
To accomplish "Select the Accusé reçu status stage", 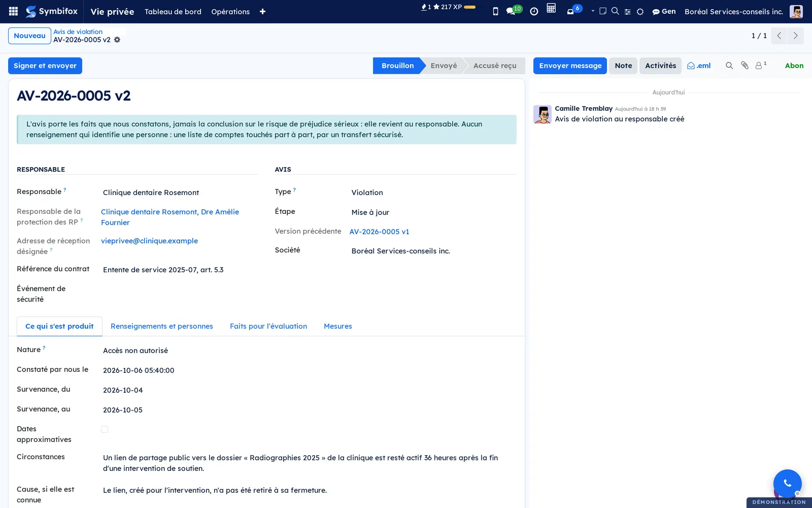I will [495, 66].
